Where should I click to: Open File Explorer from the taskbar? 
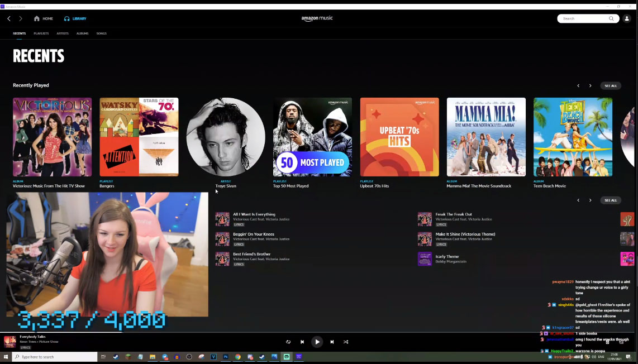tap(152, 357)
